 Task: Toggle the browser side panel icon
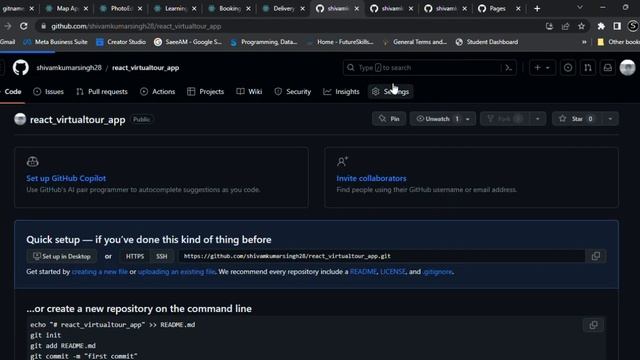coord(617,26)
